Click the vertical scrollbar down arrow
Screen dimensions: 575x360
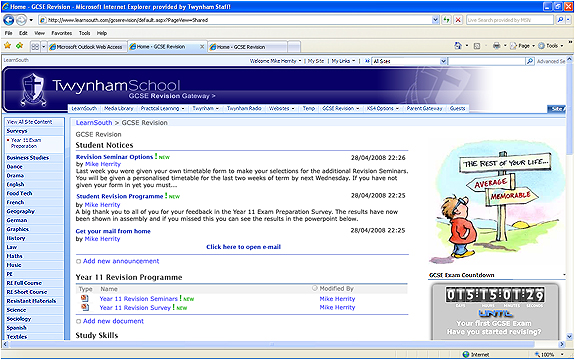569,336
